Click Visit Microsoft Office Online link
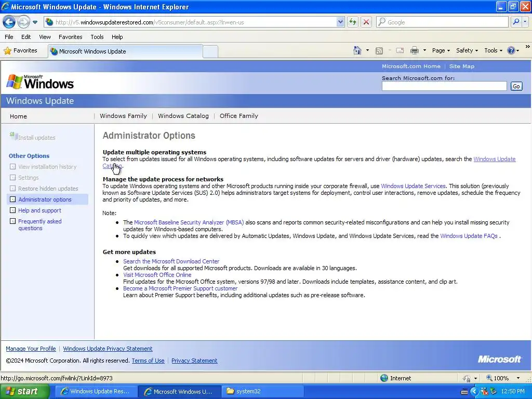Screen dimensions: 532x399 [157, 275]
